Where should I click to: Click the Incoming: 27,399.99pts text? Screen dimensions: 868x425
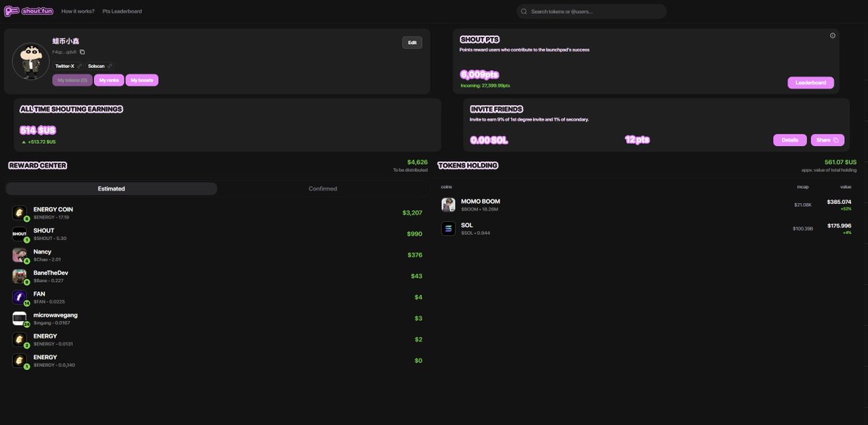485,85
